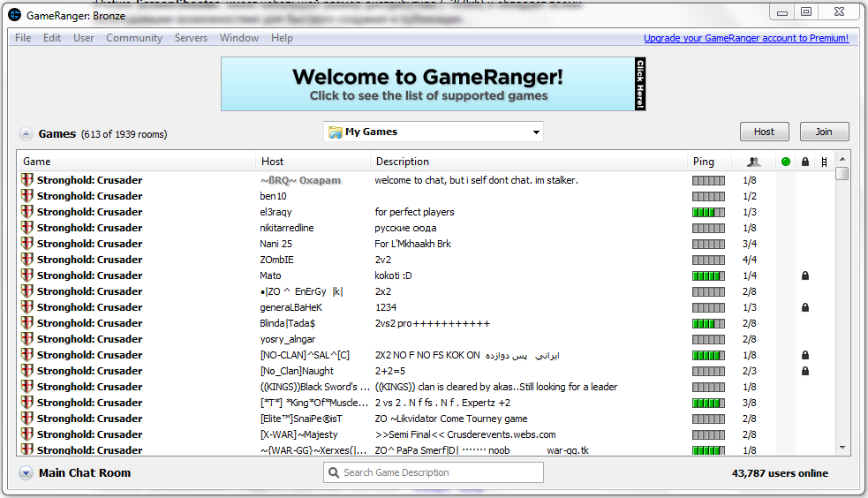
Task: Select game described '2vs2 pro++++++++++'
Action: coord(425,323)
